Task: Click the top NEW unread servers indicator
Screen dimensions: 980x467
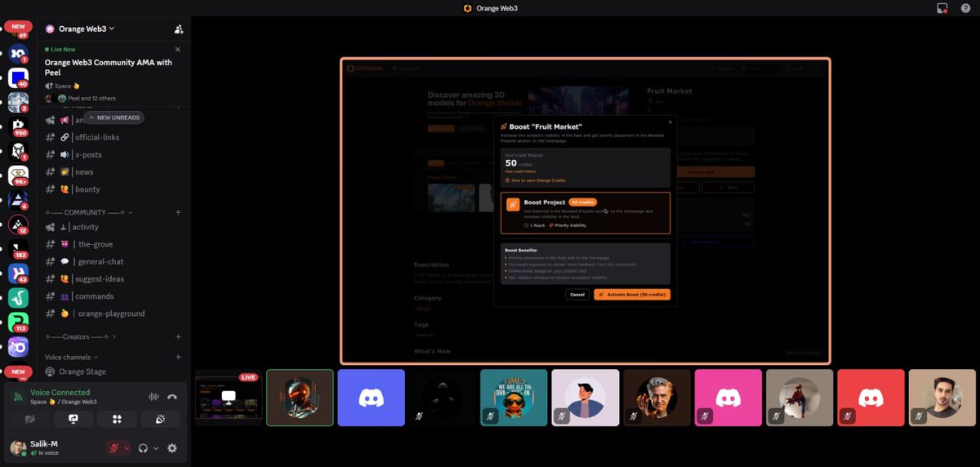Action: pos(18,27)
